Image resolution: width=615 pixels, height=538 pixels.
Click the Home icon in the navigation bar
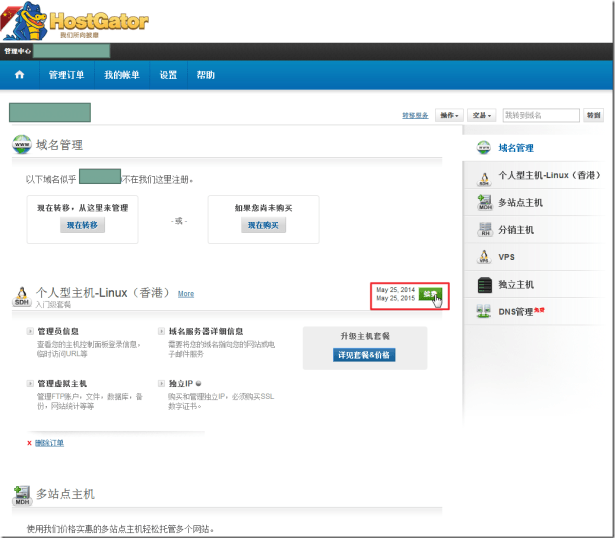click(19, 75)
